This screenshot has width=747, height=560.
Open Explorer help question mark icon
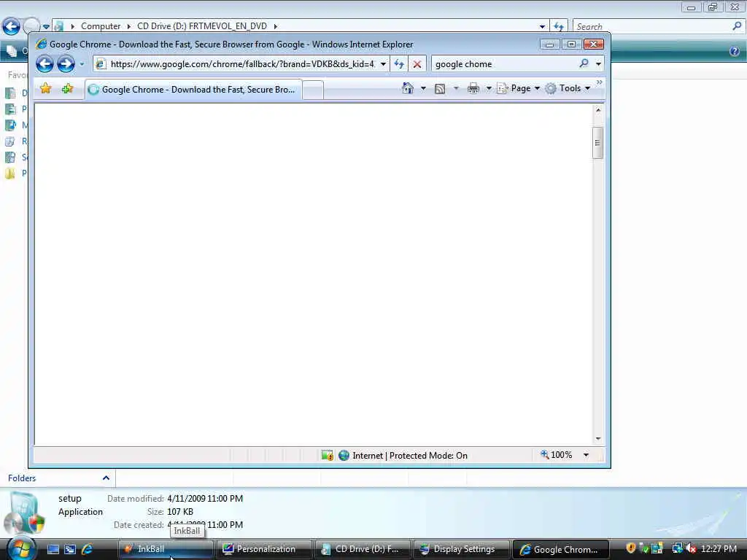coord(734,51)
